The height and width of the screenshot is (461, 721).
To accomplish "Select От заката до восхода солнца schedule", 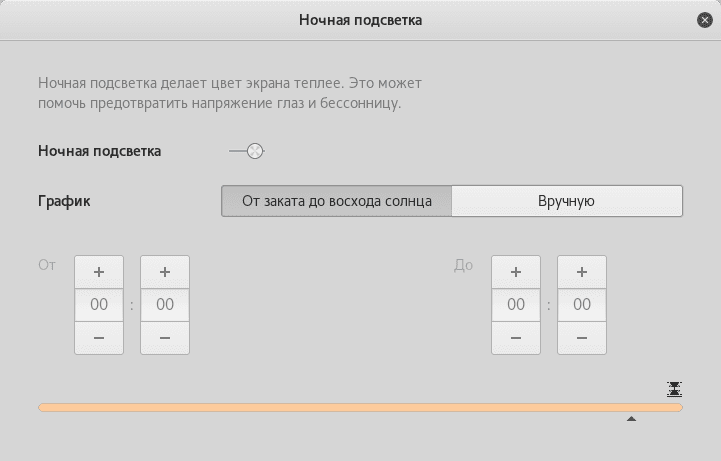I will [336, 201].
